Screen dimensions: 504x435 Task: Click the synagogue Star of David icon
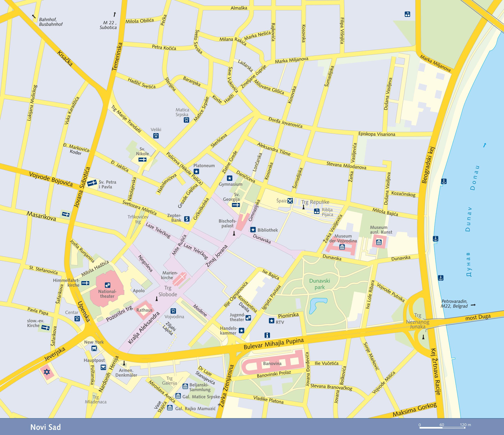(46, 372)
